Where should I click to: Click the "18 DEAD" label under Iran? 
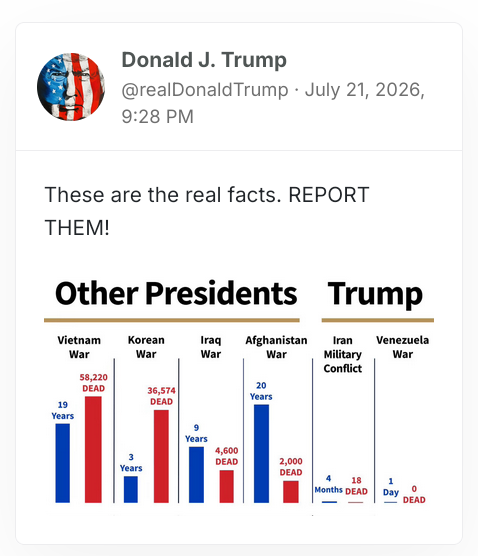point(356,486)
